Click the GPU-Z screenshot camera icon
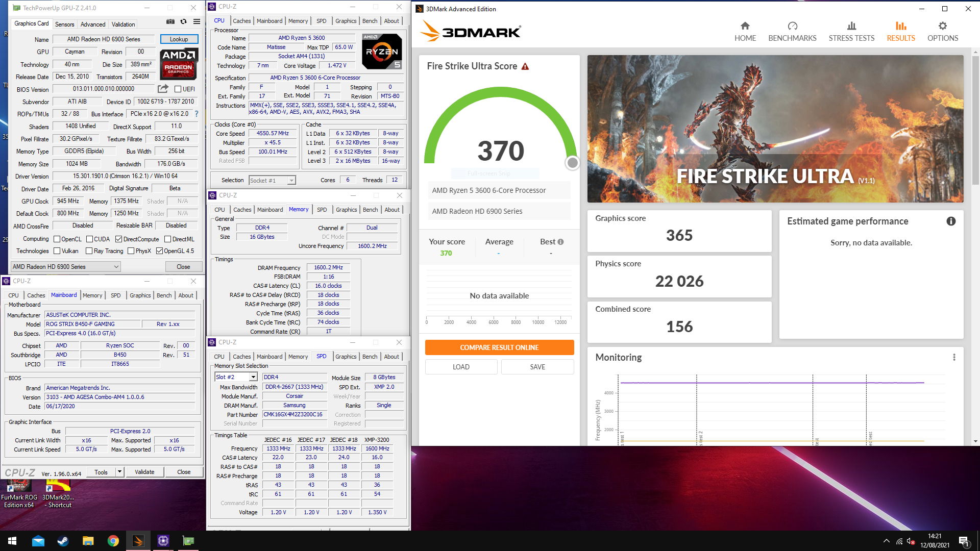 (170, 21)
